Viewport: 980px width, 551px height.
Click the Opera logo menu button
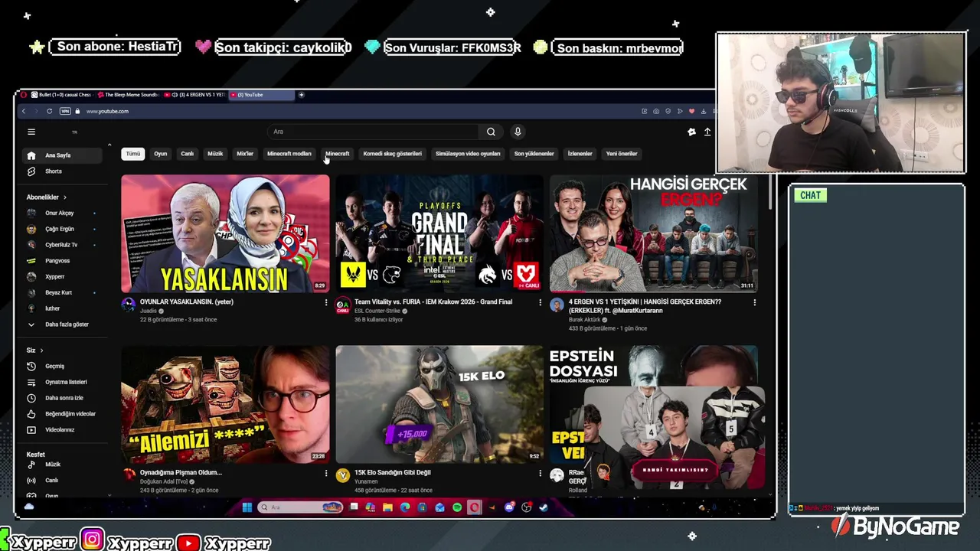tap(24, 95)
